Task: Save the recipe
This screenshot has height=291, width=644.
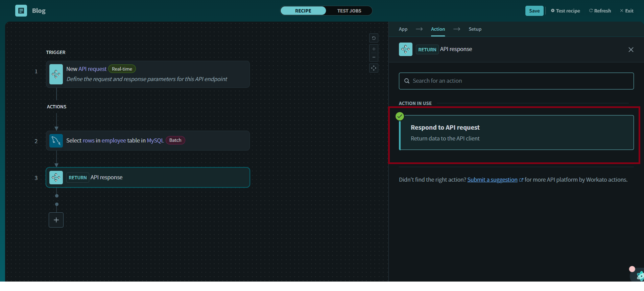Action: [x=534, y=11]
